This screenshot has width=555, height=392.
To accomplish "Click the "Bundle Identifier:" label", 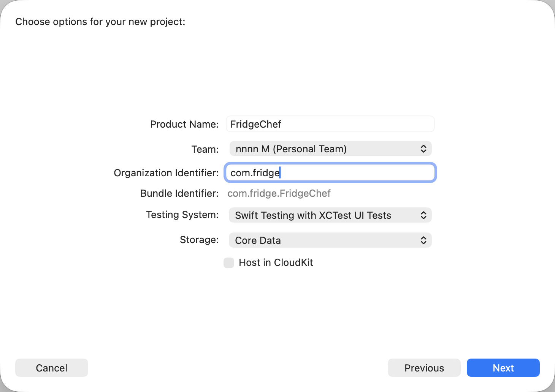I will 179,194.
